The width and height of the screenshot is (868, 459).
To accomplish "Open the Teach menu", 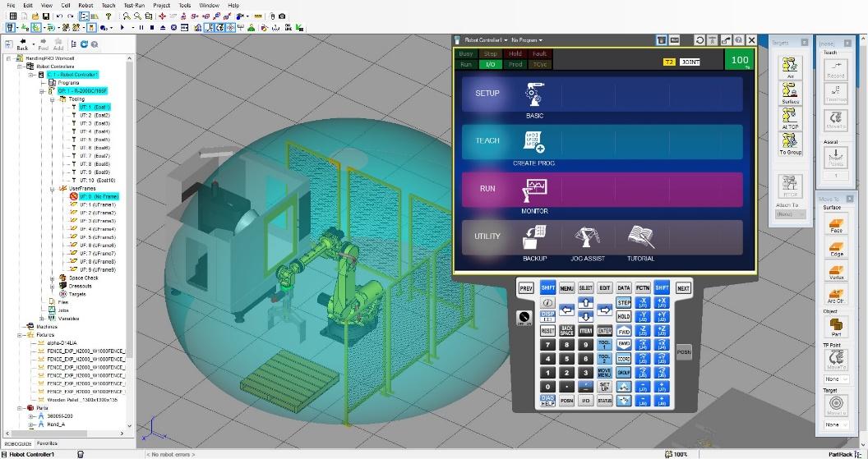I will 108,6.
